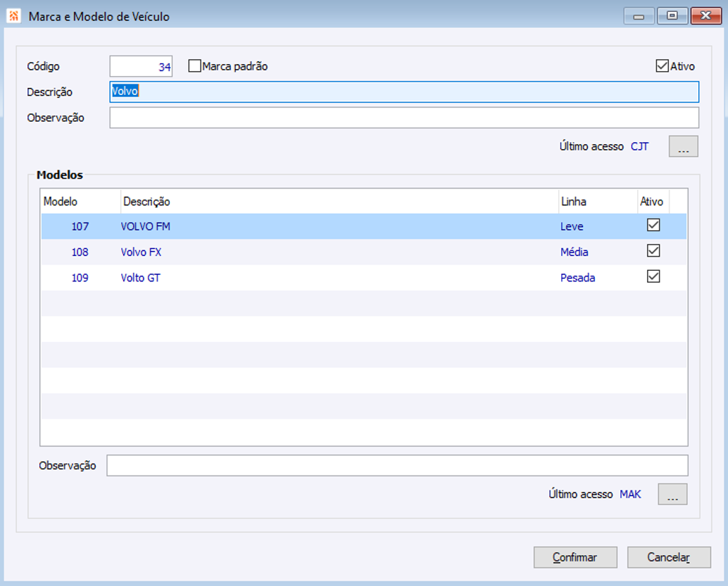The width and height of the screenshot is (728, 586).
Task: Click the Ativo column header in grid
Action: [653, 201]
